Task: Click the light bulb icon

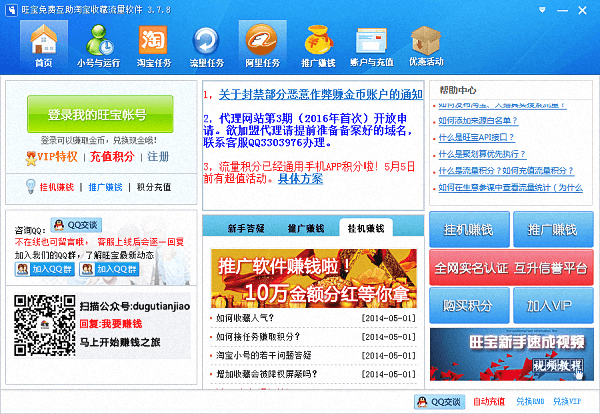Action: (30, 186)
